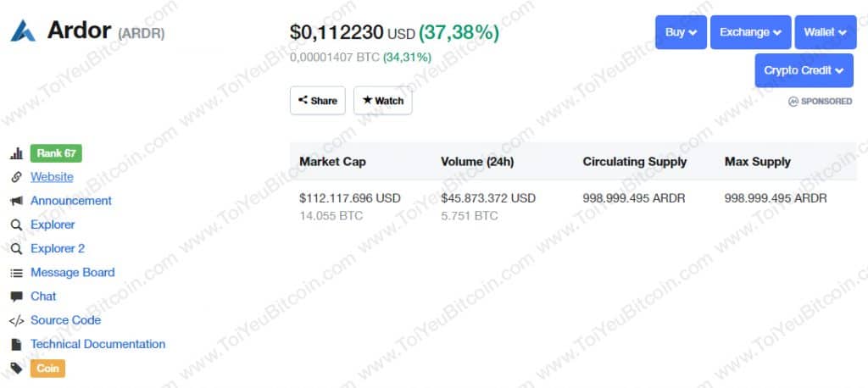The image size is (868, 388).
Task: Expand the Wallet dropdown
Action: tap(825, 32)
